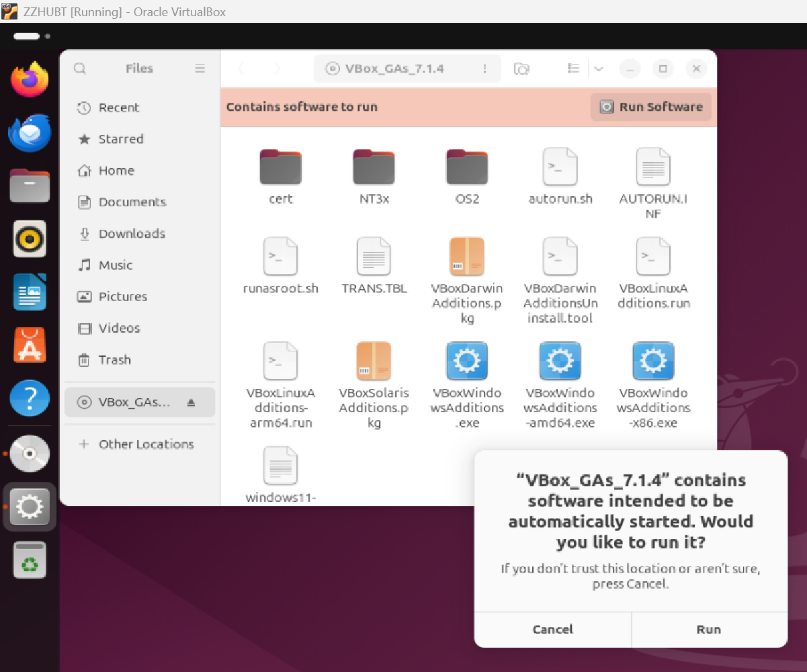Open Firefox from the dock
The image size is (807, 672).
[30, 79]
